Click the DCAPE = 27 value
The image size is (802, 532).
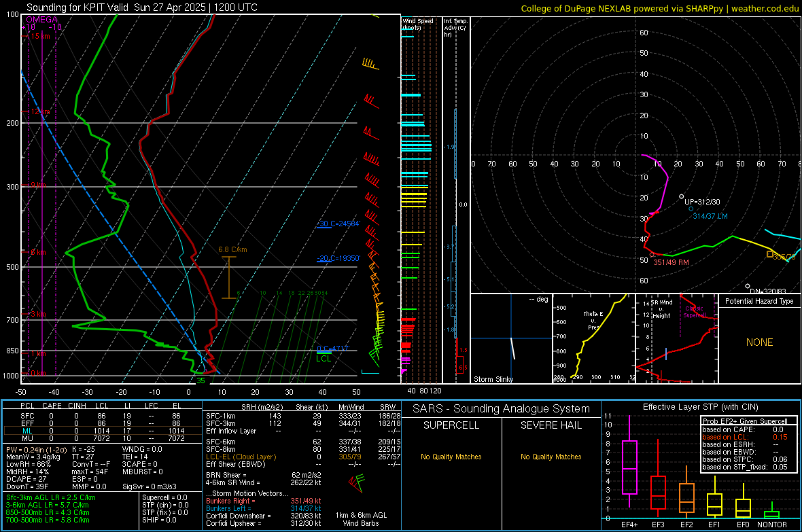[26, 479]
